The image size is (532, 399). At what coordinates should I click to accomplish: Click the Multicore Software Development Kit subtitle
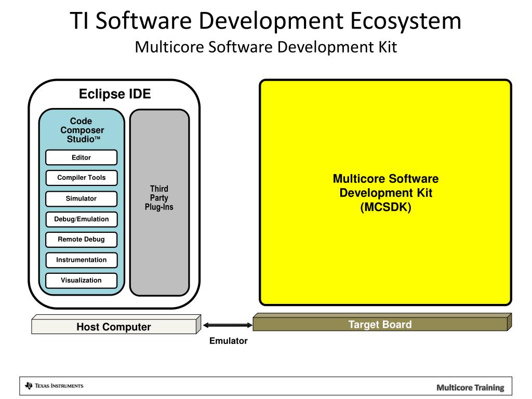pyautogui.click(x=265, y=47)
